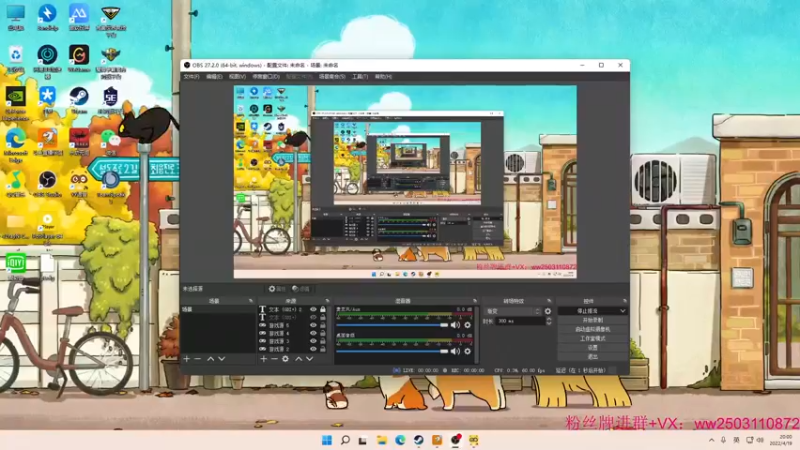Open the 视图(V) menu
Image resolution: width=800 pixels, height=450 pixels.
pos(237,77)
